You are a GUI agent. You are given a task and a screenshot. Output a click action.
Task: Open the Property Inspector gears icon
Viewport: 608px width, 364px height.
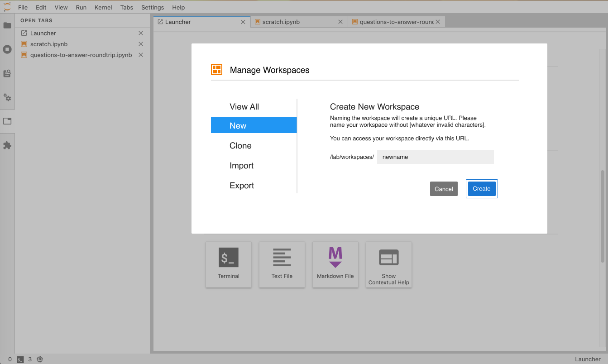pyautogui.click(x=7, y=97)
